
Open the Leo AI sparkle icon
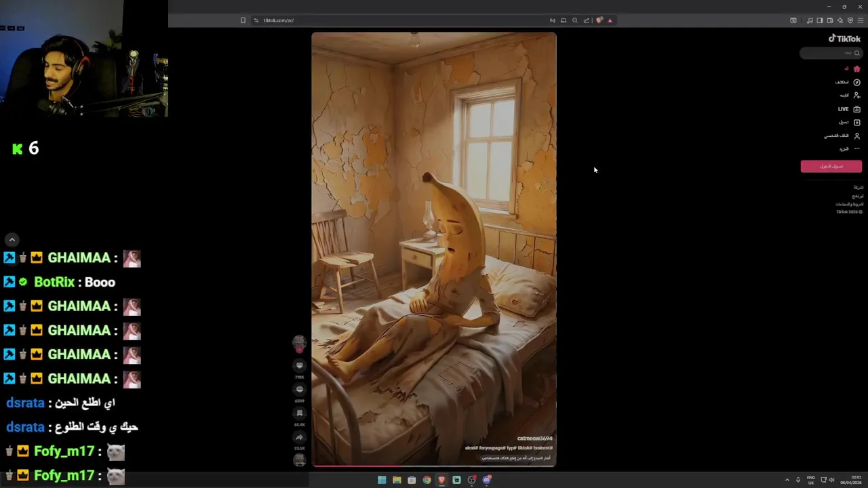tap(840, 20)
